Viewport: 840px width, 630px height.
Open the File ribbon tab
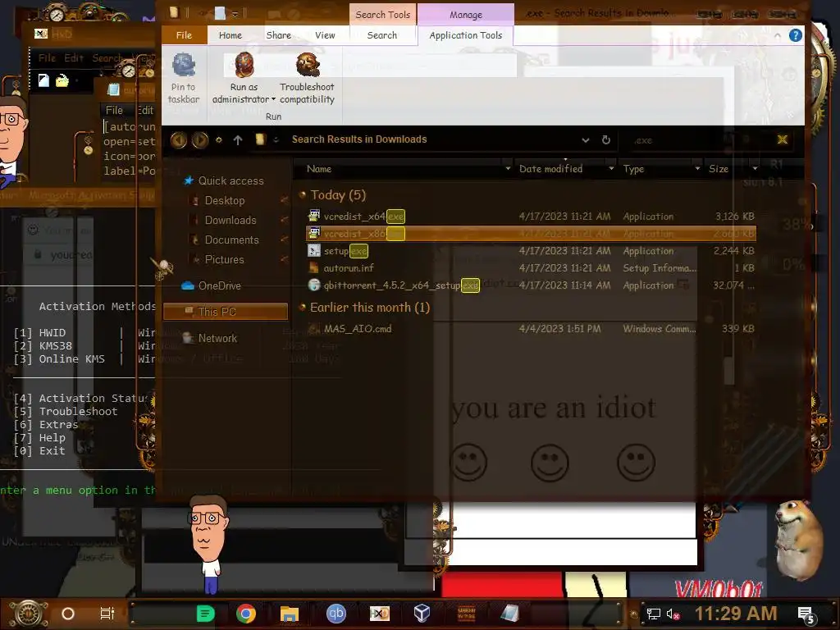(185, 35)
